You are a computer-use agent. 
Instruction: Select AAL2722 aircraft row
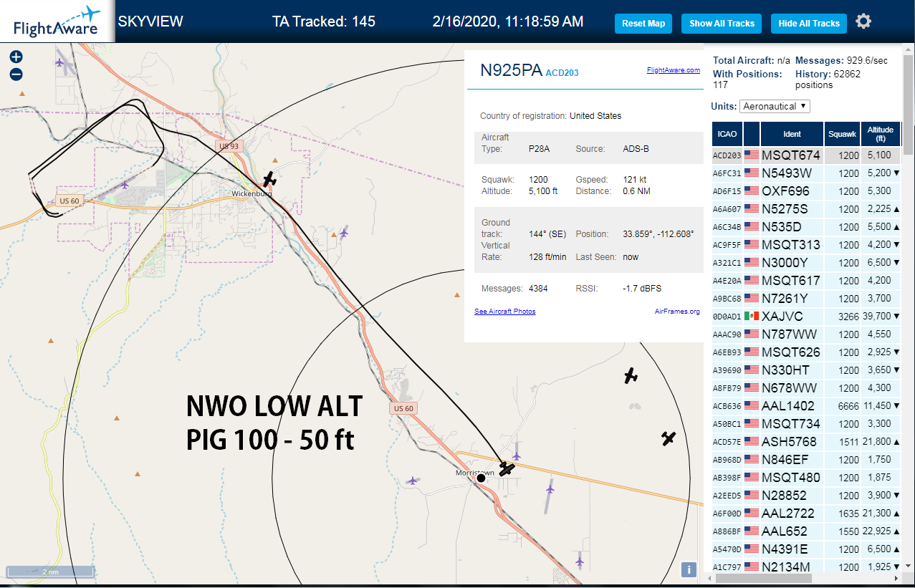click(806, 514)
